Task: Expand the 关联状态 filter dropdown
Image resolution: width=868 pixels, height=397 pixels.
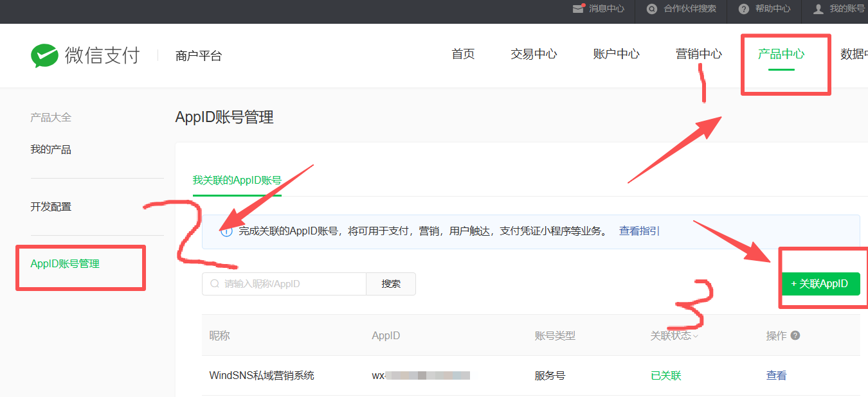Action: tap(695, 336)
